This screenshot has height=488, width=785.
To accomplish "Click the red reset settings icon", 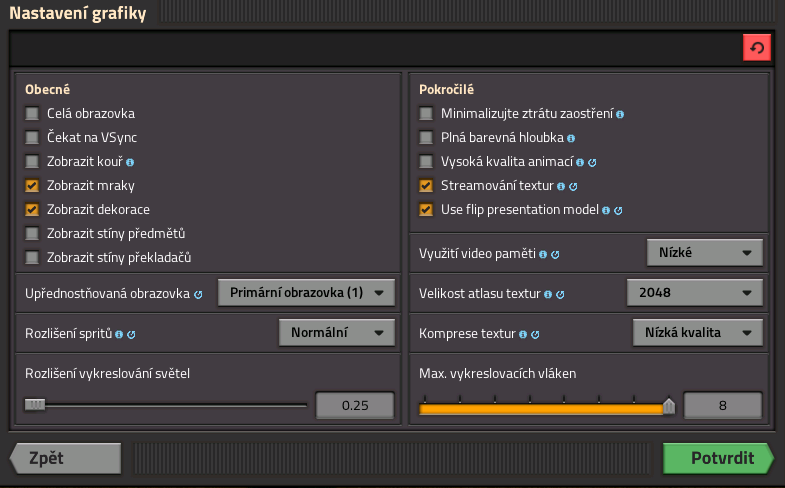I will 757,48.
